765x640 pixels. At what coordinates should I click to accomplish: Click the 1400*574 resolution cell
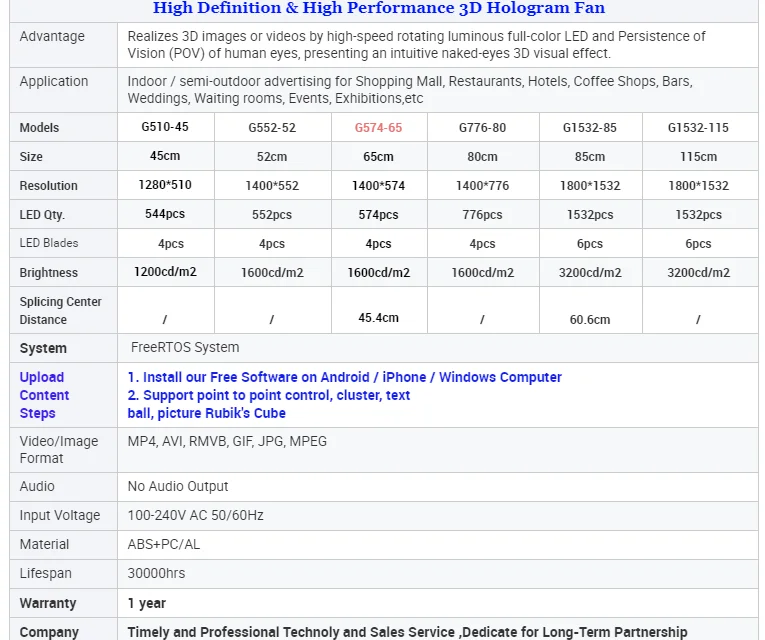(378, 186)
